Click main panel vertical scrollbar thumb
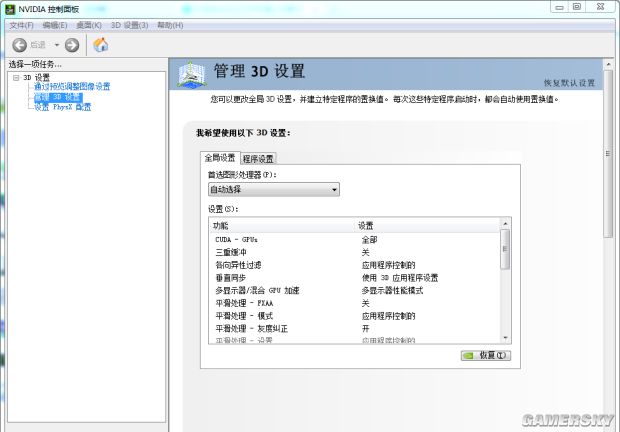This screenshot has height=432, width=620. (x=608, y=154)
